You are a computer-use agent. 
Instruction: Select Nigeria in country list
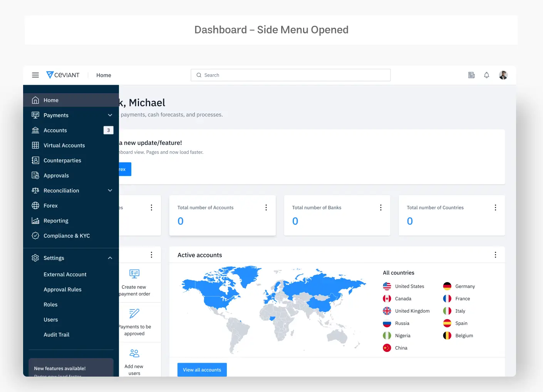tap(397, 335)
